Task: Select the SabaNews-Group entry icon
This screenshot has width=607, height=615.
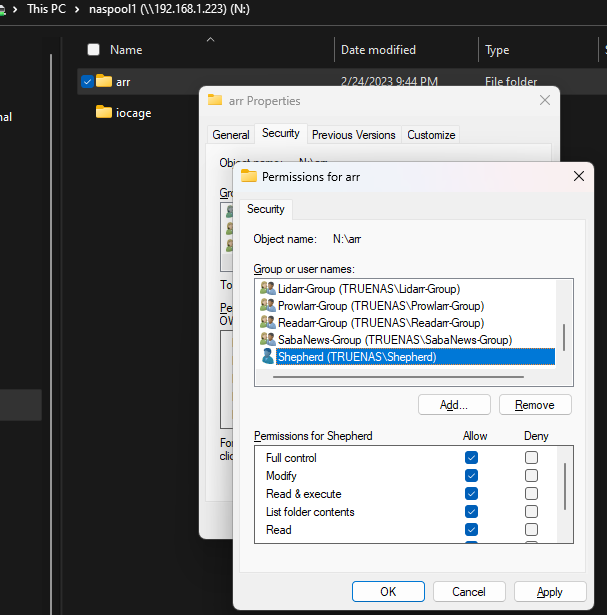Action: pyautogui.click(x=267, y=340)
